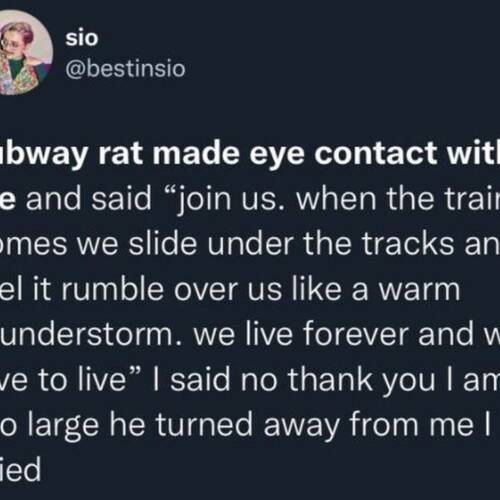500x500 pixels.
Task: Open the @bestinsio handle link
Action: [x=125, y=69]
